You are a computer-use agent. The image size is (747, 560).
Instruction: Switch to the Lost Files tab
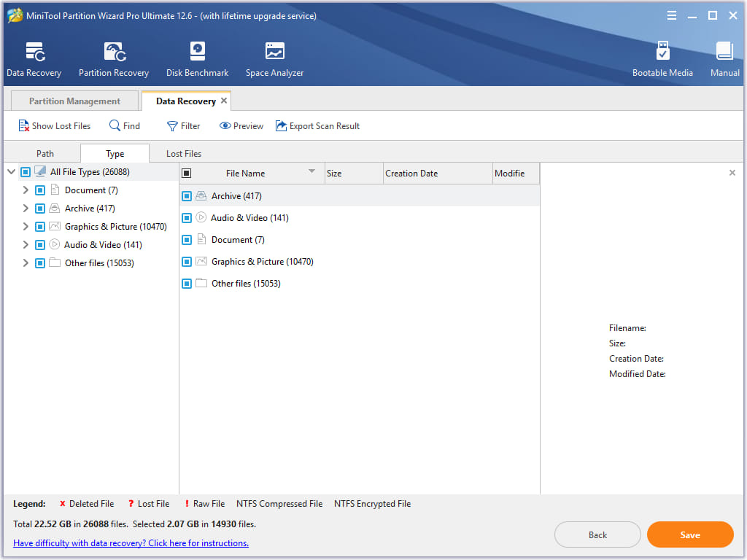coord(184,153)
